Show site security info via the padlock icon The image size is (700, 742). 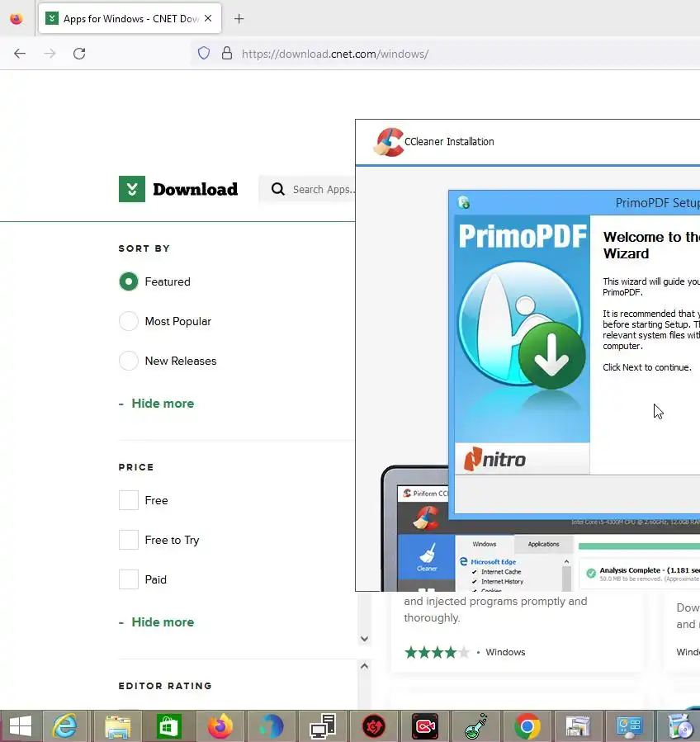[227, 53]
